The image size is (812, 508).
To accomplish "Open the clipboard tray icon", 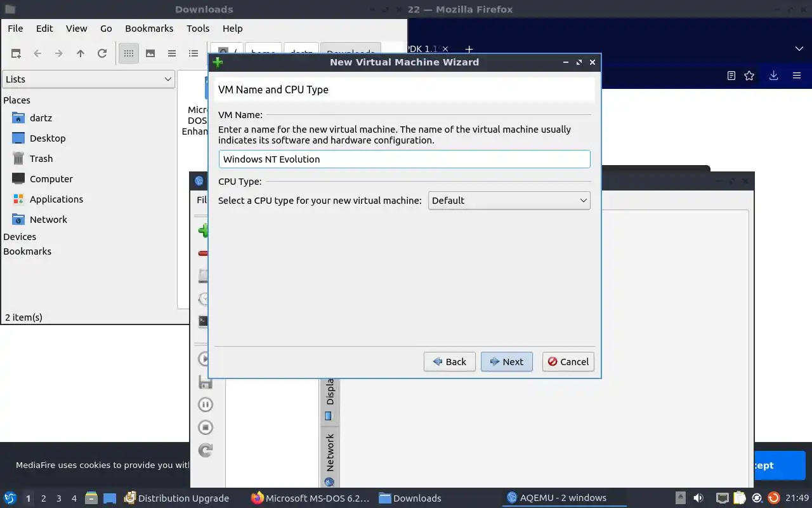I will [740, 498].
